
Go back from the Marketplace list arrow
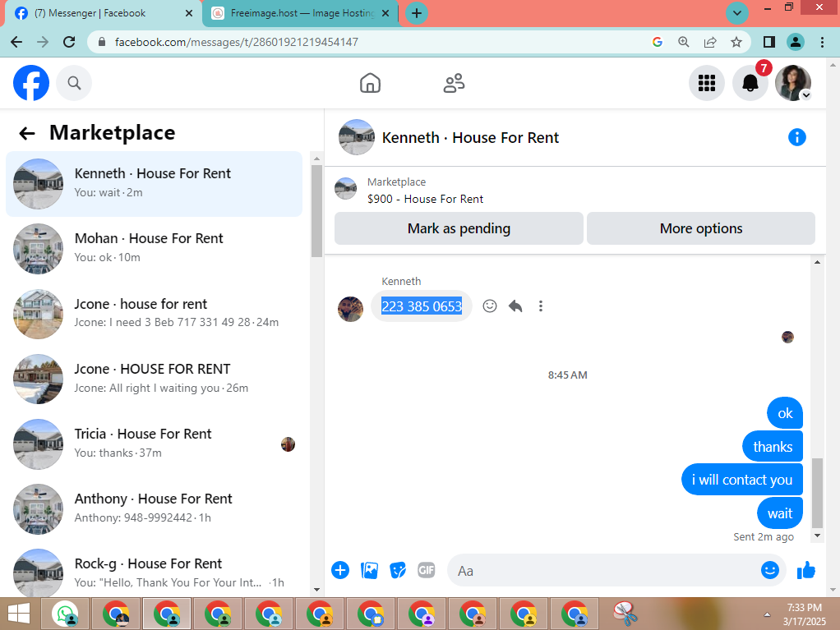point(27,133)
